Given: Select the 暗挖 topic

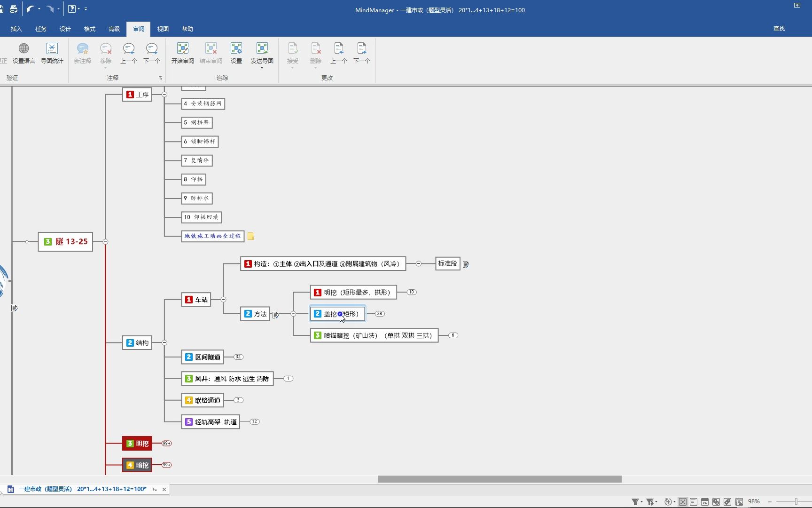Looking at the screenshot, I should pos(137,465).
